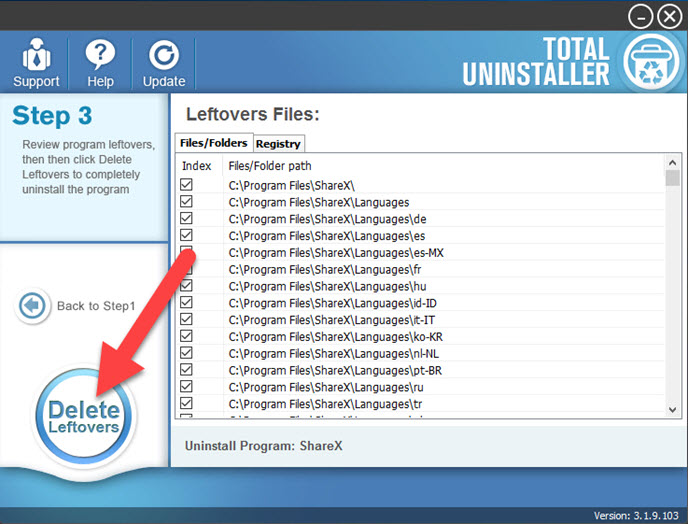The width and height of the screenshot is (688, 524).
Task: Click the back arrow icon for Step1
Action: pos(32,305)
